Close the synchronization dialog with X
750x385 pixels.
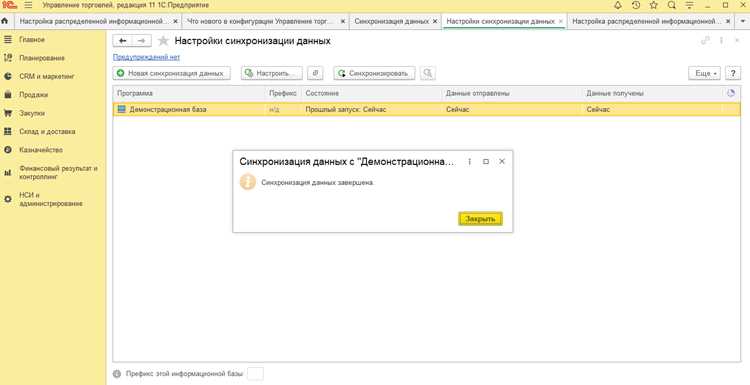point(502,162)
